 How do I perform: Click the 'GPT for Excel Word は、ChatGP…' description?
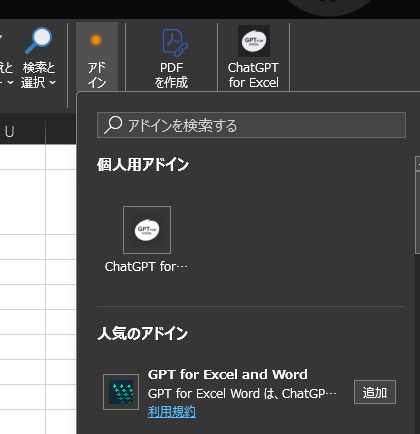(242, 394)
